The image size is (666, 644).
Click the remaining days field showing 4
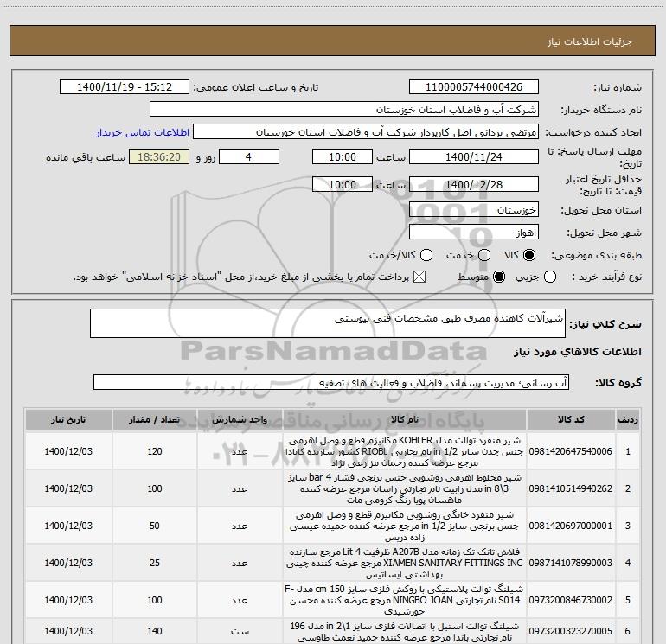coord(249,156)
